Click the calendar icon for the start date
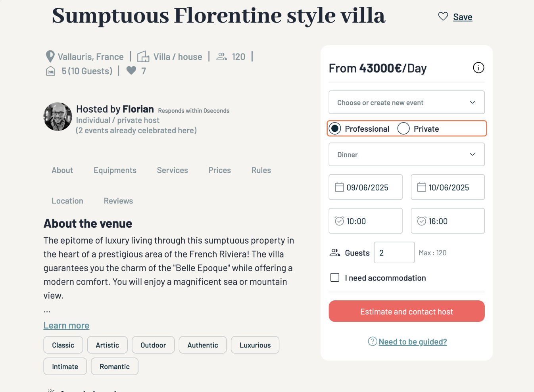The width and height of the screenshot is (534, 392). (x=339, y=187)
